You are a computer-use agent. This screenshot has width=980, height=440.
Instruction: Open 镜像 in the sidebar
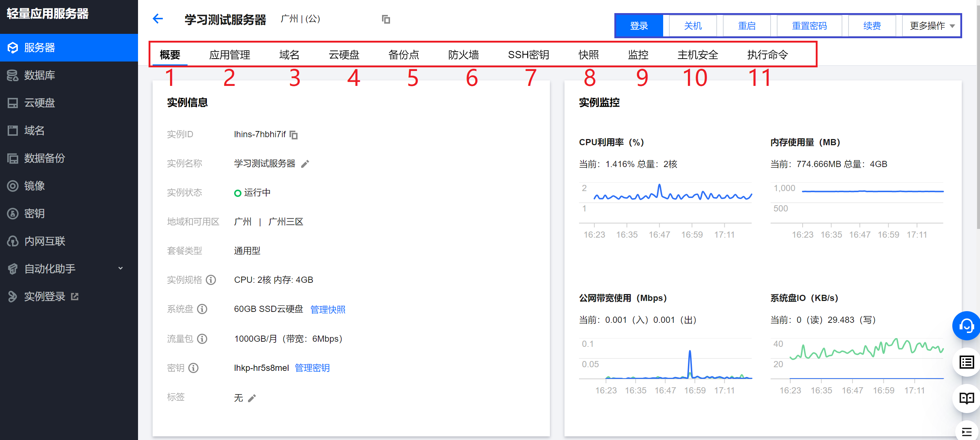click(69, 186)
